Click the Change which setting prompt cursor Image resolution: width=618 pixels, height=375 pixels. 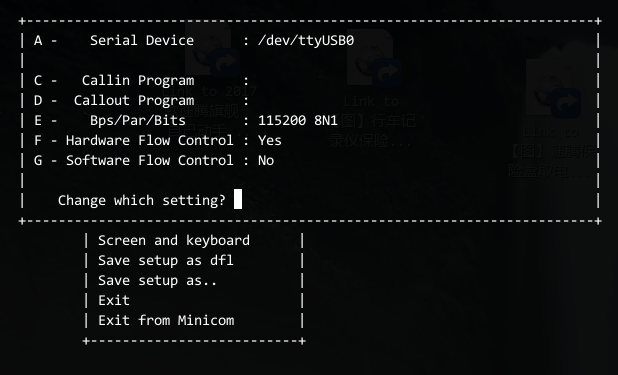(238, 199)
